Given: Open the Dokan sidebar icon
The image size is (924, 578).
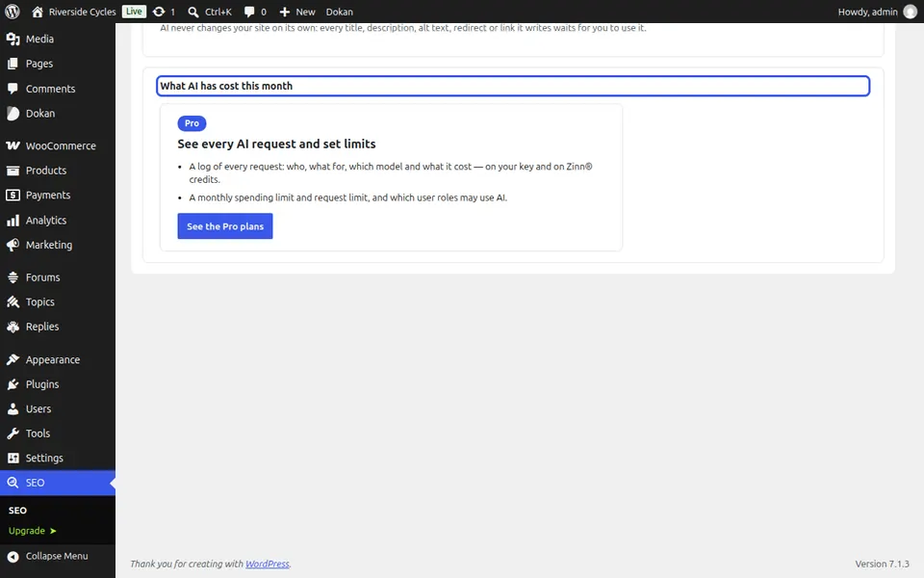Looking at the screenshot, I should coord(13,114).
